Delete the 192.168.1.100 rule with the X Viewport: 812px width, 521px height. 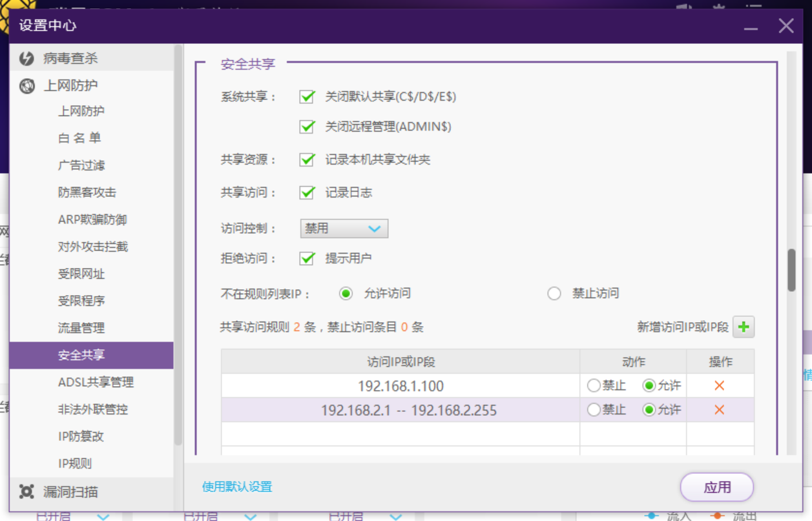coord(719,385)
